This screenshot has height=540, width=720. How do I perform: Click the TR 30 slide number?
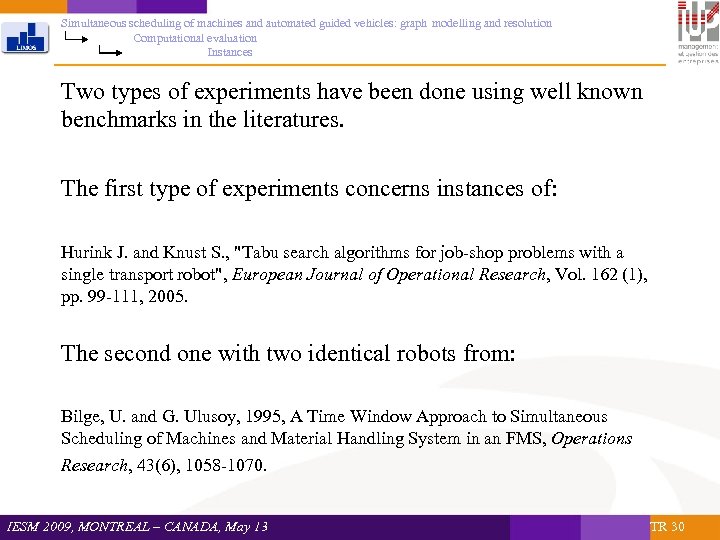(x=667, y=526)
